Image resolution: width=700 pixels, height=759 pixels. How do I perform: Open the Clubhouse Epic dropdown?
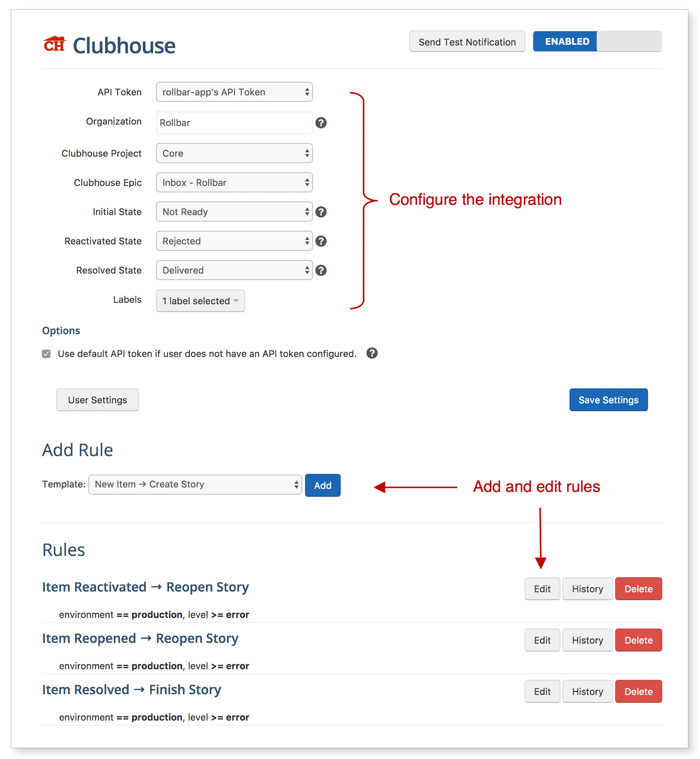234,182
